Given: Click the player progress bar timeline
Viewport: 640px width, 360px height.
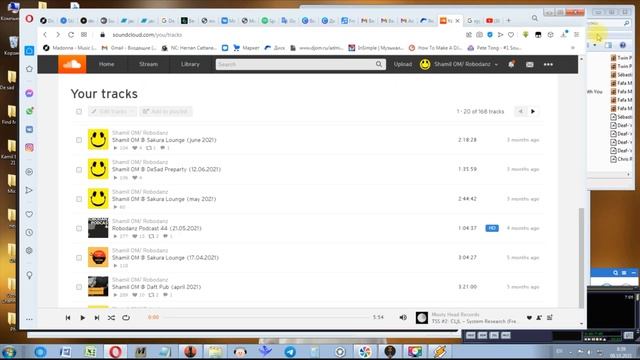Looking at the screenshot, I should (267, 317).
